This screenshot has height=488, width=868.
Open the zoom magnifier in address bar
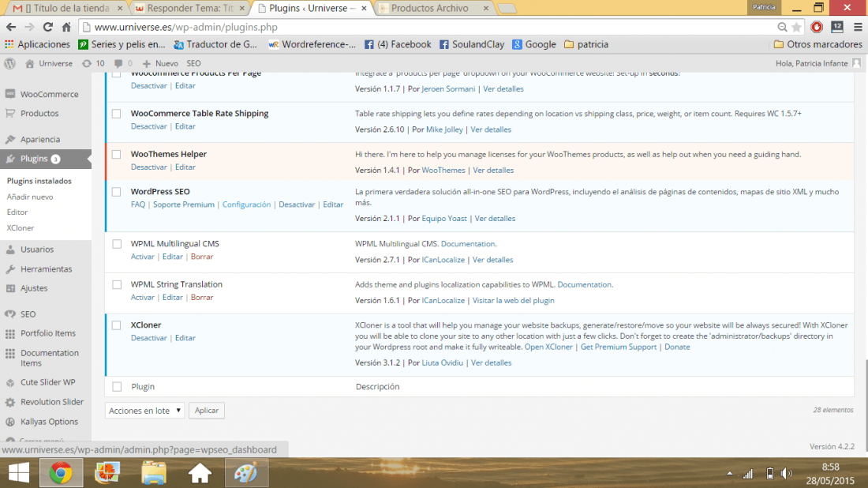(x=782, y=27)
